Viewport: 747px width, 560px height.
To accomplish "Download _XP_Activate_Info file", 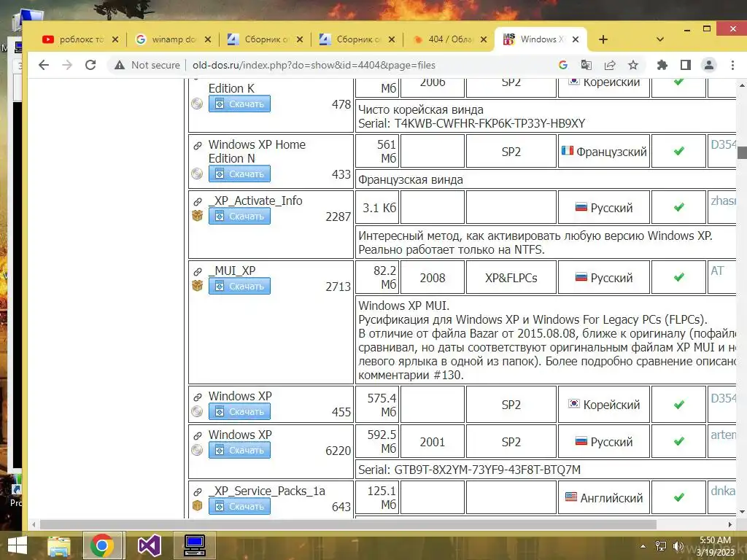I will (x=239, y=216).
